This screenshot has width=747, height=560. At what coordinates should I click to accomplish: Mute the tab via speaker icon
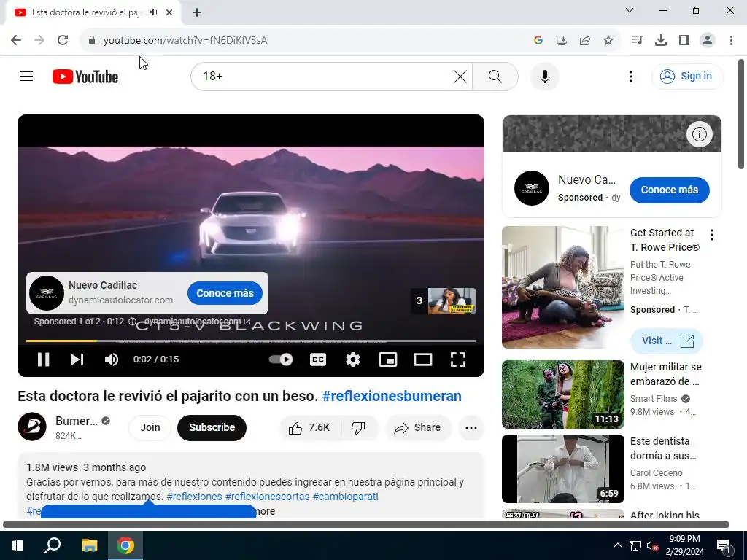pyautogui.click(x=153, y=12)
